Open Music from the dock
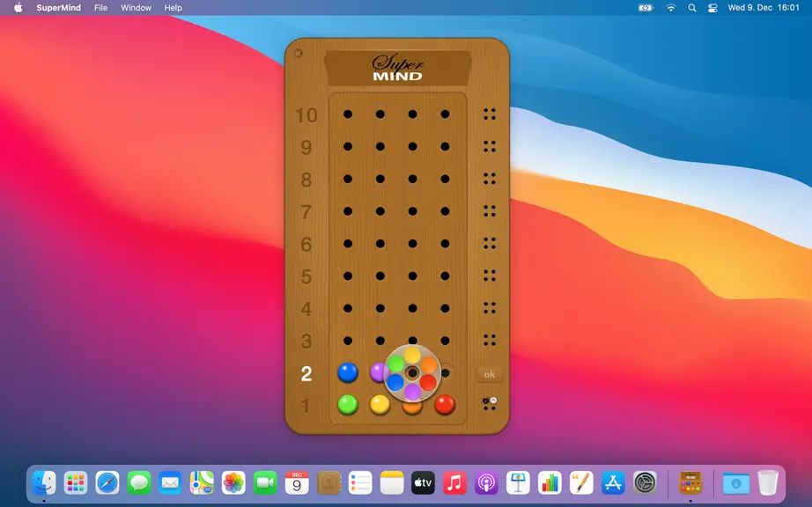The width and height of the screenshot is (812, 507). (454, 483)
